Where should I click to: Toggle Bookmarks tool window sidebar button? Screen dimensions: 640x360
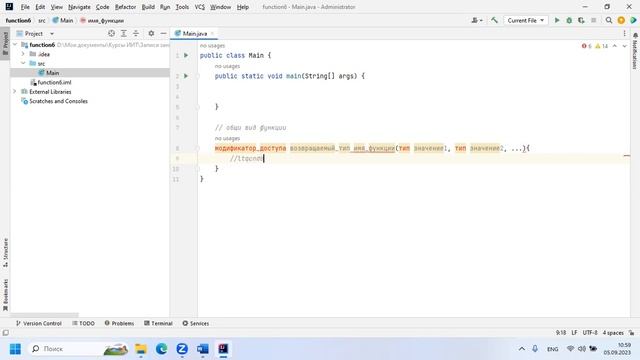[5, 295]
